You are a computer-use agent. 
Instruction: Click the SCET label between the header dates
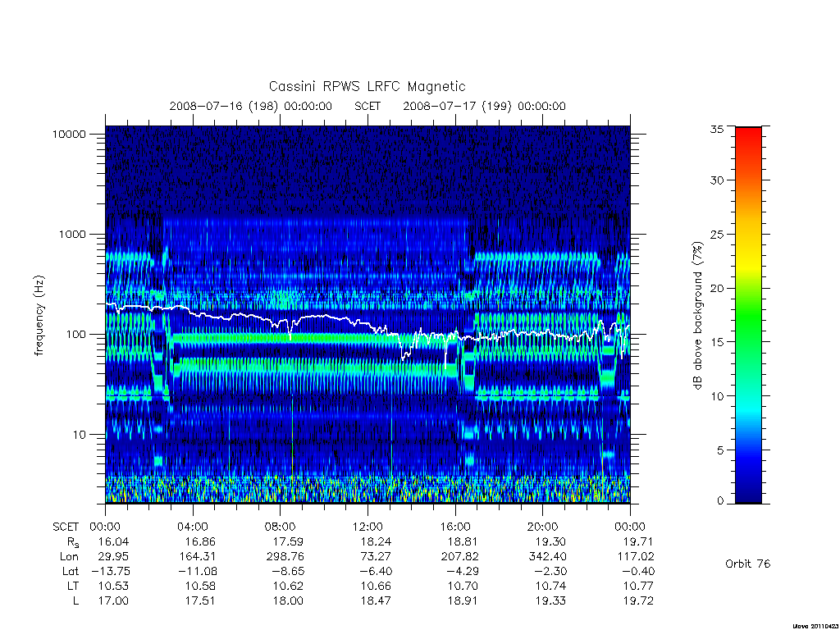(367, 106)
